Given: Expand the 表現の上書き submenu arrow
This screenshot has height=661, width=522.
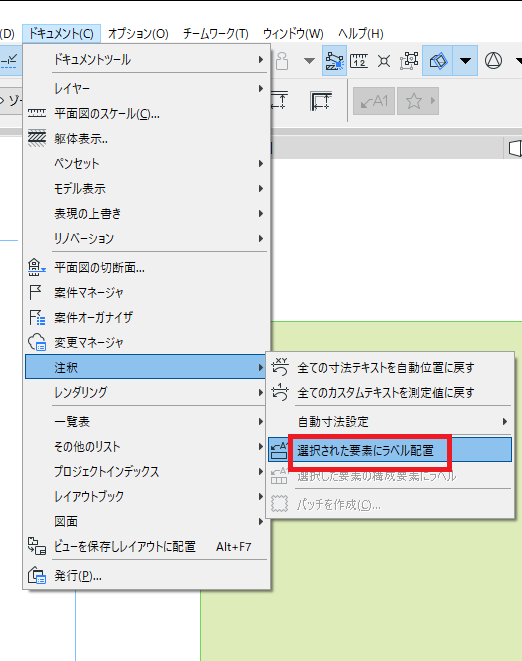Looking at the screenshot, I should click(261, 214).
